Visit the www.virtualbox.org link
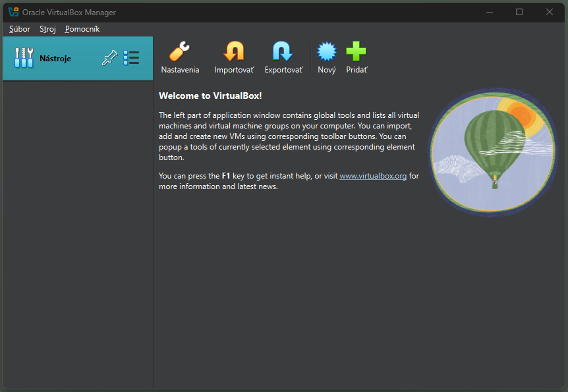 [373, 176]
